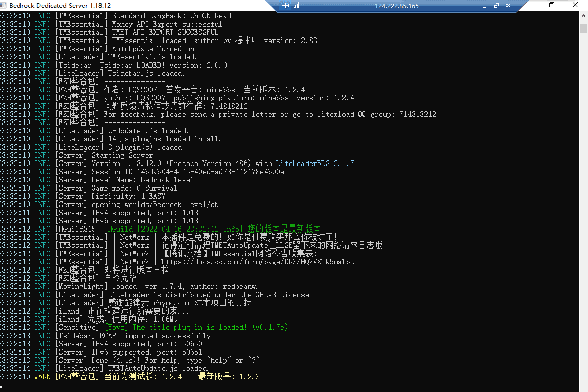
Task: Click the MovingLight loaded ver 1.7.4 line
Action: (129, 286)
